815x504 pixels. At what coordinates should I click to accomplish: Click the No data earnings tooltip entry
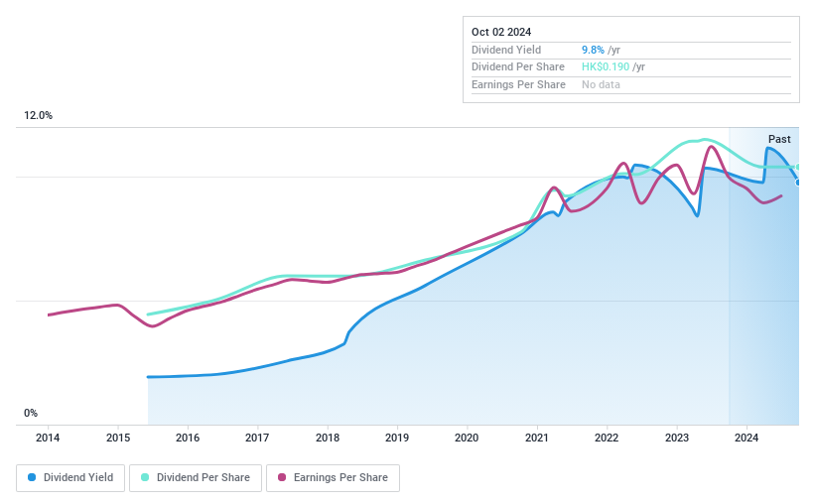click(602, 85)
